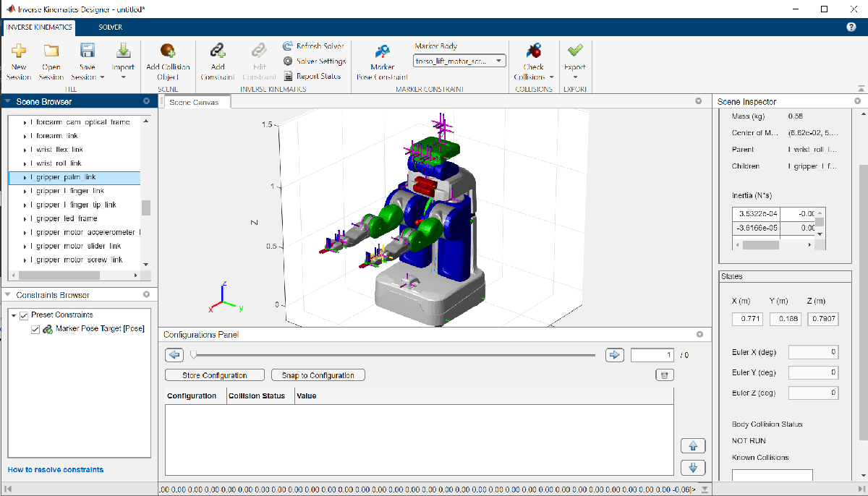Select the Add Collision Object tool

168,61
